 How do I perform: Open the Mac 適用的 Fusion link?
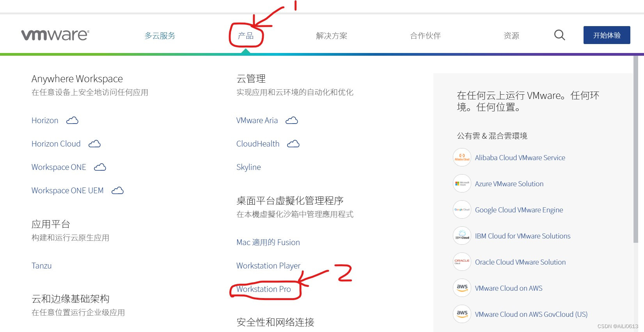[x=268, y=242]
